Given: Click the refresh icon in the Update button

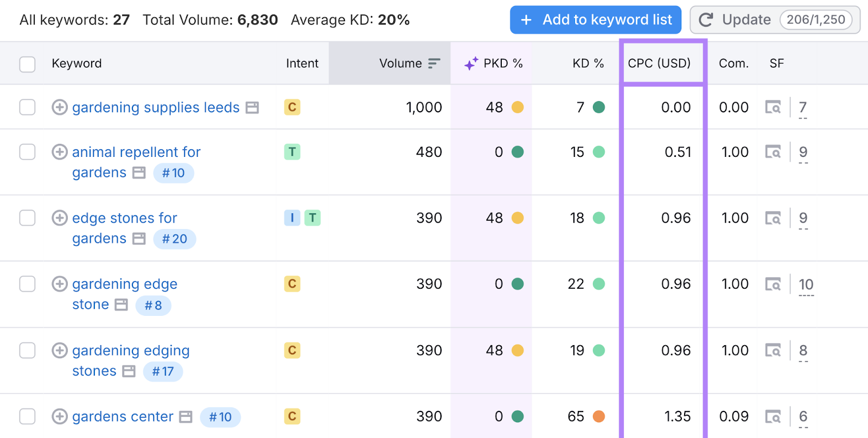Looking at the screenshot, I should (x=706, y=20).
